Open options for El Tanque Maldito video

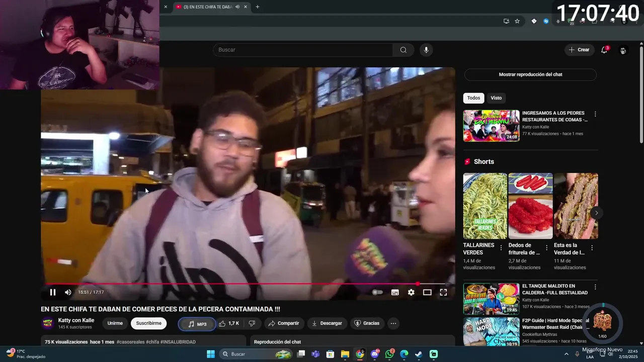tap(595, 287)
